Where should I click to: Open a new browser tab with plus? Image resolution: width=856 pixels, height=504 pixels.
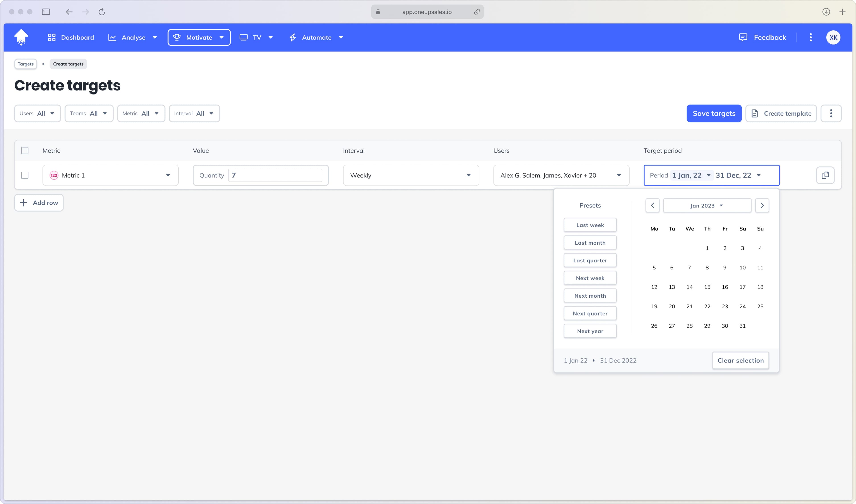tap(842, 12)
